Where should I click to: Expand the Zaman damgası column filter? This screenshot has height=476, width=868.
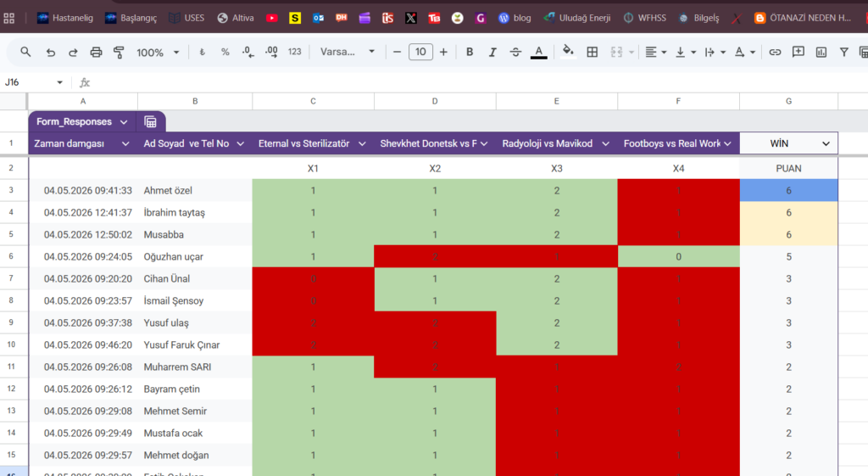point(125,143)
